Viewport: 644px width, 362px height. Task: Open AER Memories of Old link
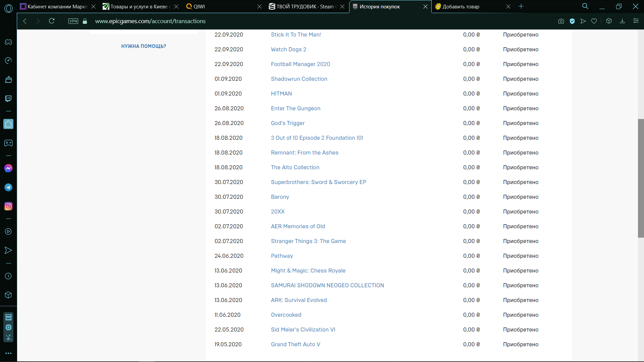[x=298, y=226]
